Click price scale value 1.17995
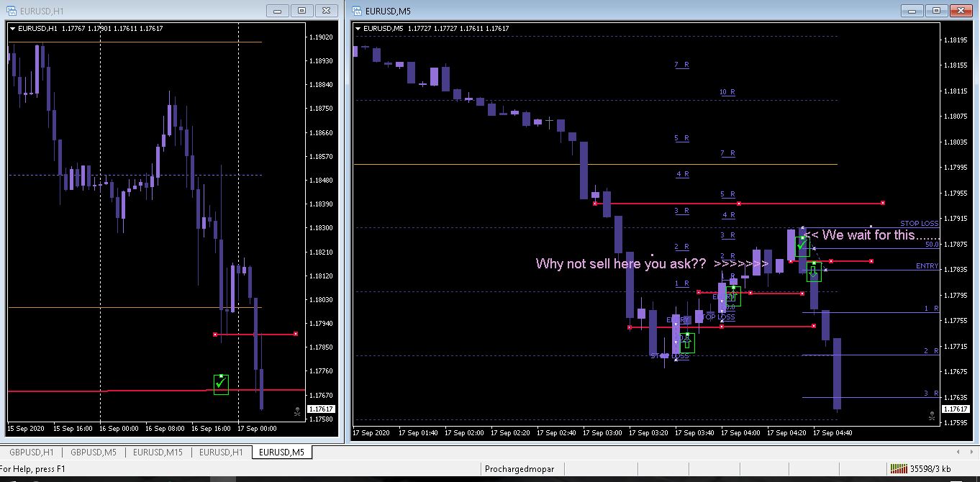 point(955,168)
